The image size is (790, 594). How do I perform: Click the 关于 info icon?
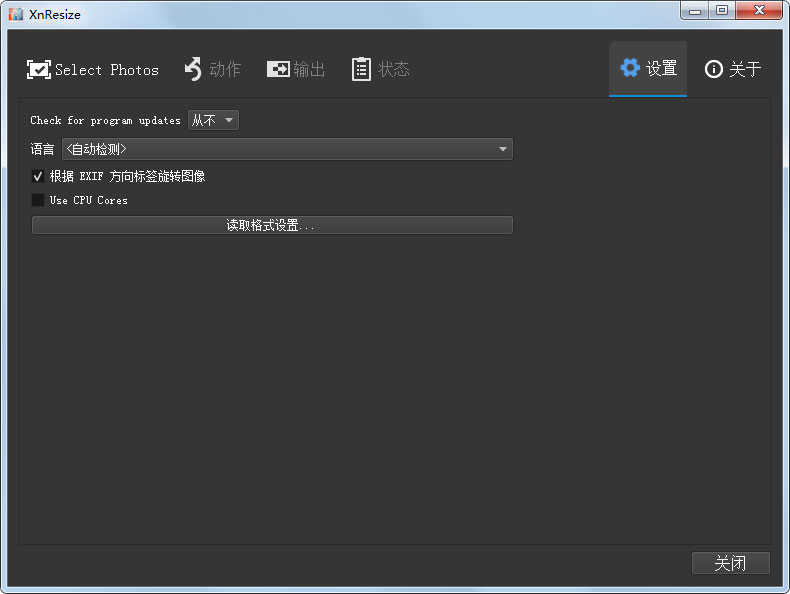[713, 69]
